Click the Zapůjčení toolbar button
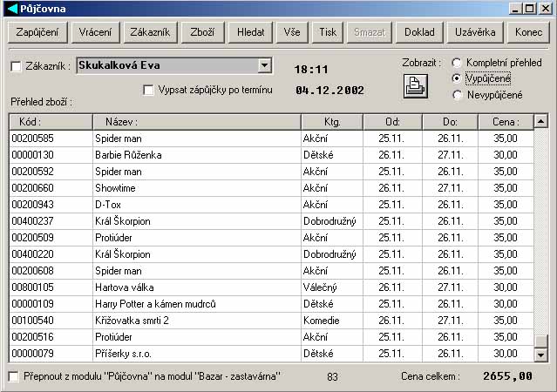 (37, 32)
